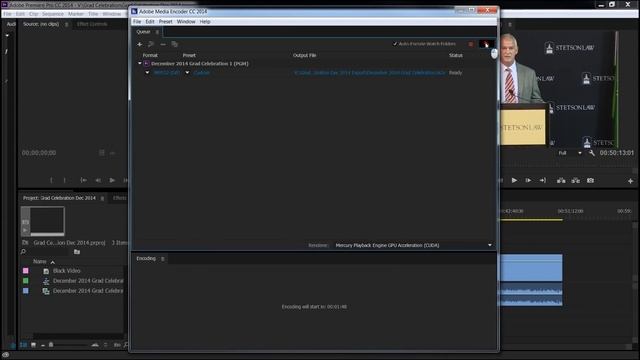Sort project items by the Name column
Image resolution: width=640 pixels, height=360 pixels.
pos(40,262)
